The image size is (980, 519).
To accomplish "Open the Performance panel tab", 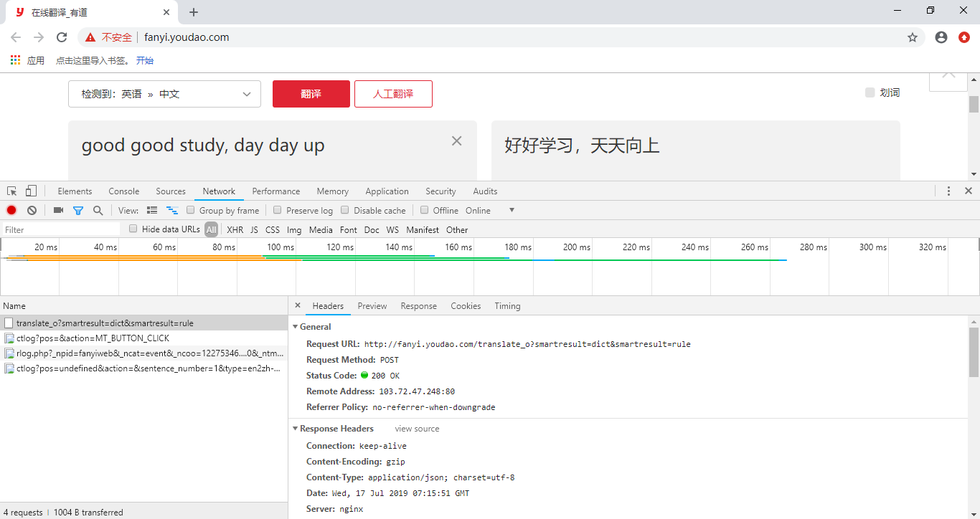I will 276,191.
